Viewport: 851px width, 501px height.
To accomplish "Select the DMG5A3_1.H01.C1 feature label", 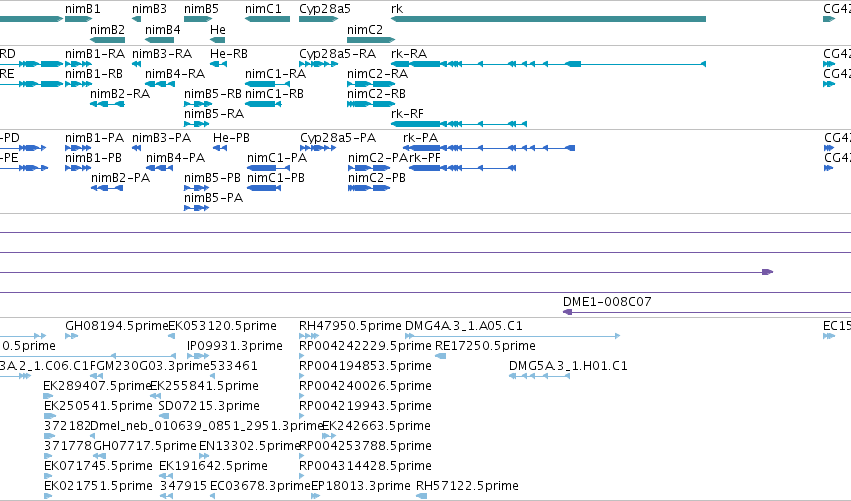I will coord(568,366).
